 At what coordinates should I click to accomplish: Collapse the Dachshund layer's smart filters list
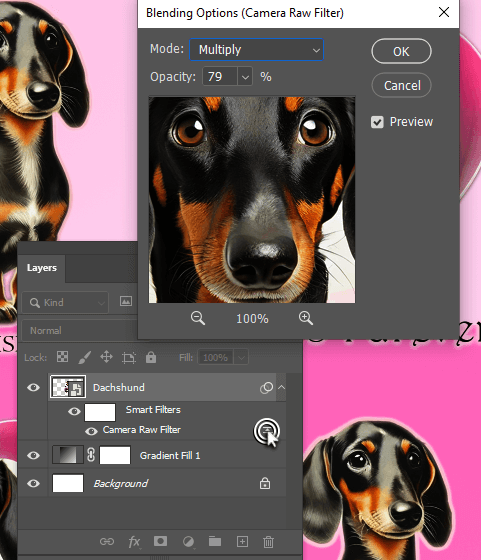click(x=281, y=387)
